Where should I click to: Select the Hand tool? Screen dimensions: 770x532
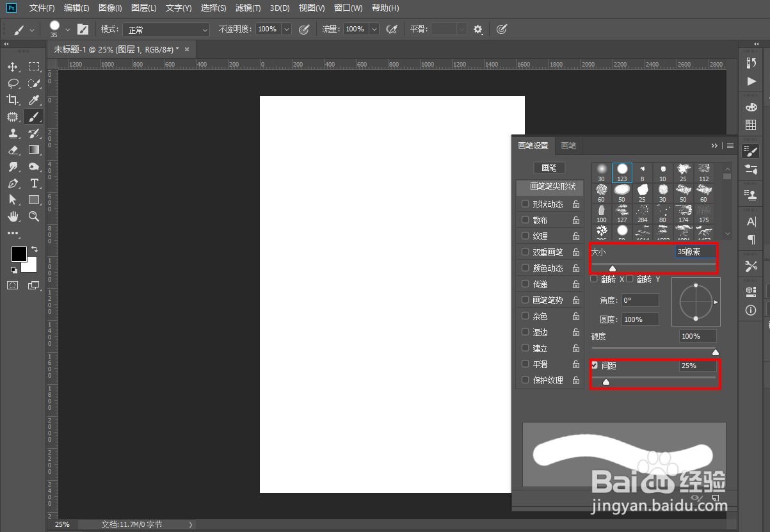(12, 216)
